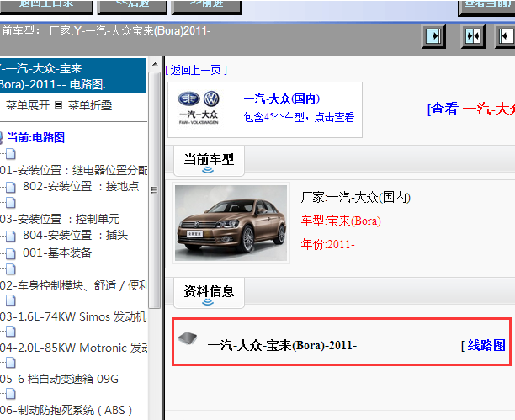The width and height of the screenshot is (515, 420).
Task: Click the left panel scrollbar thumb
Action: pos(155,190)
